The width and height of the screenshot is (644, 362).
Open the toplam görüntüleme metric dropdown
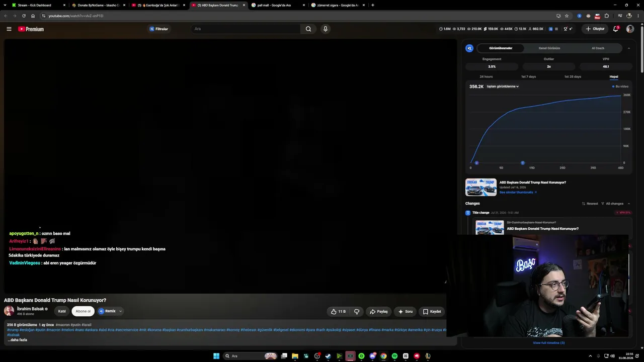(503, 86)
